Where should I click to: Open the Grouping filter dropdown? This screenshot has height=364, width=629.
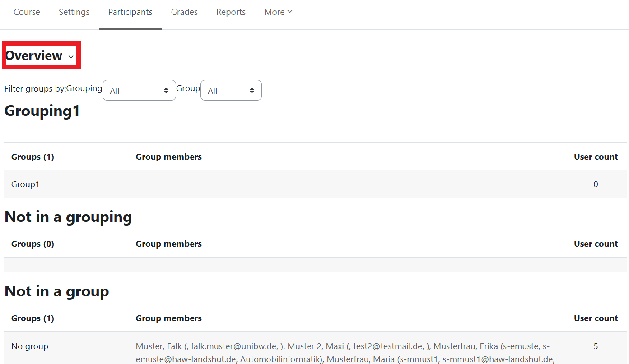coord(139,91)
